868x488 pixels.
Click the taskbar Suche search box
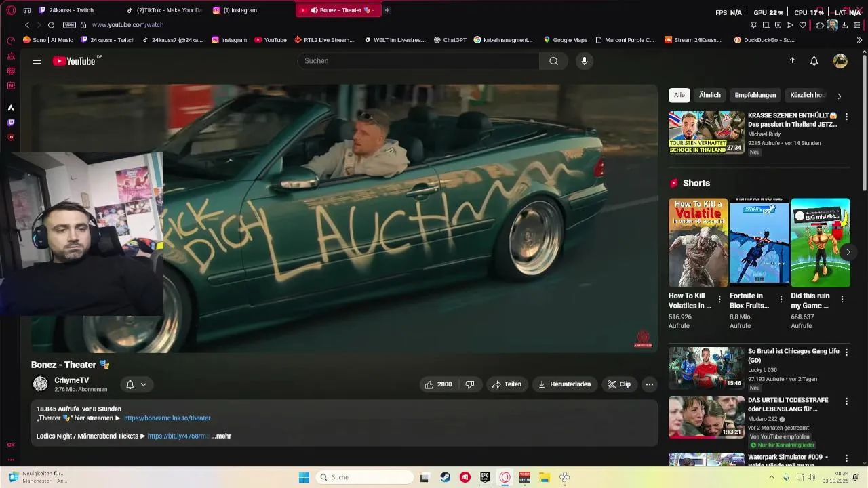(x=365, y=477)
